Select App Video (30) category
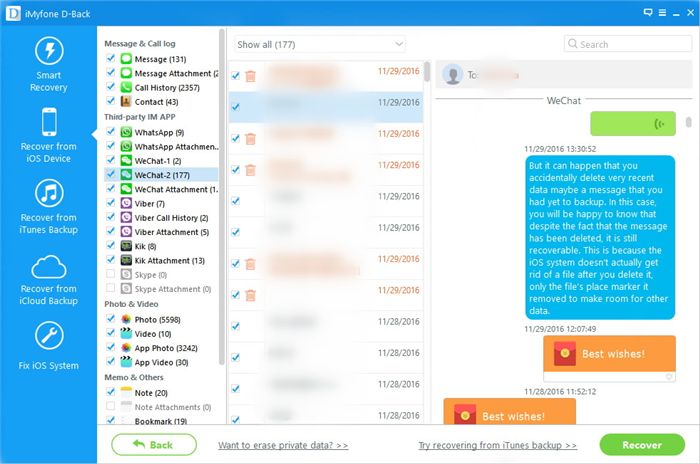 click(x=162, y=362)
